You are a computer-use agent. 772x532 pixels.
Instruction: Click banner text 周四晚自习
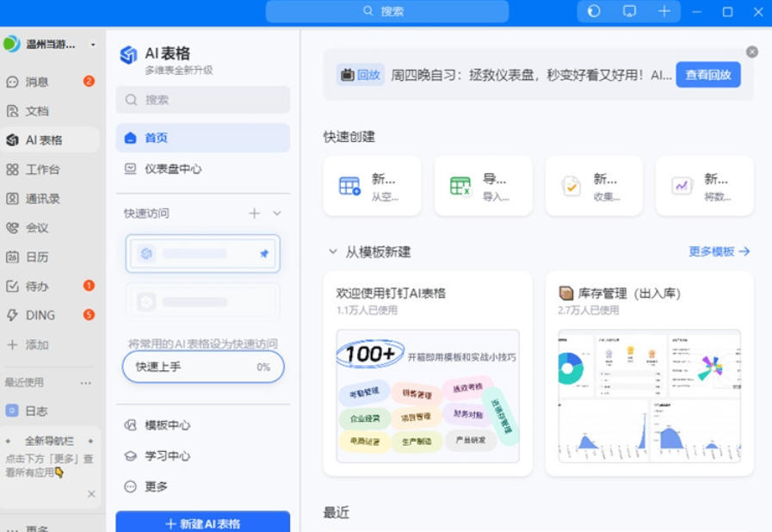tap(531, 75)
